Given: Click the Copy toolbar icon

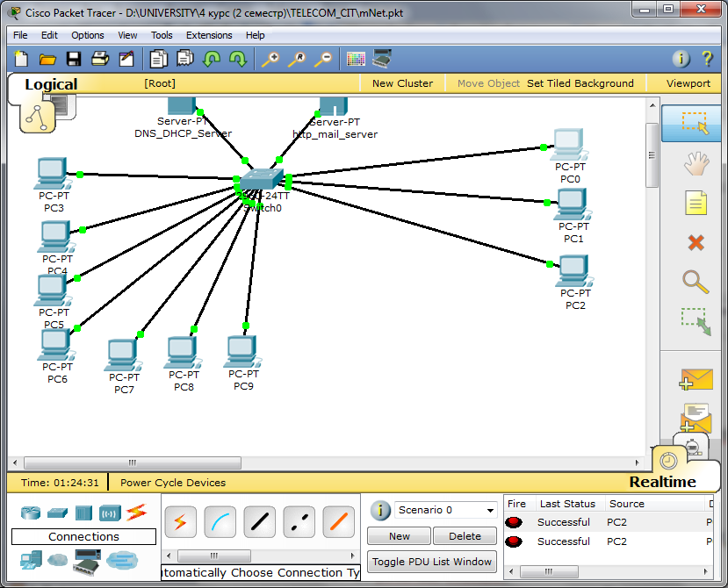Looking at the screenshot, I should click(158, 59).
